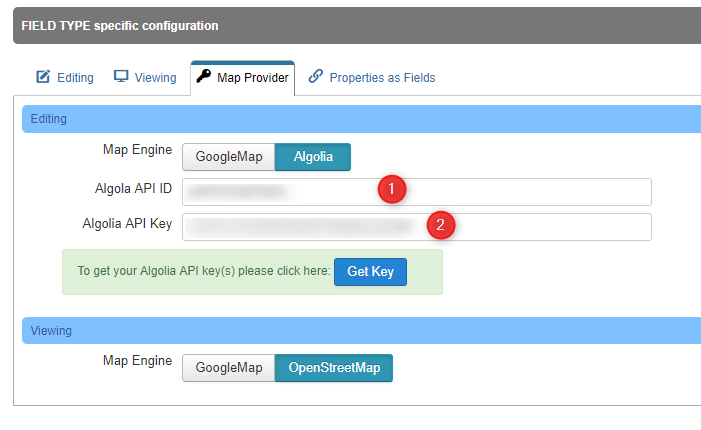Click the key icon on Map Provider tab
Viewport: 701px width, 430px height.
coord(204,76)
